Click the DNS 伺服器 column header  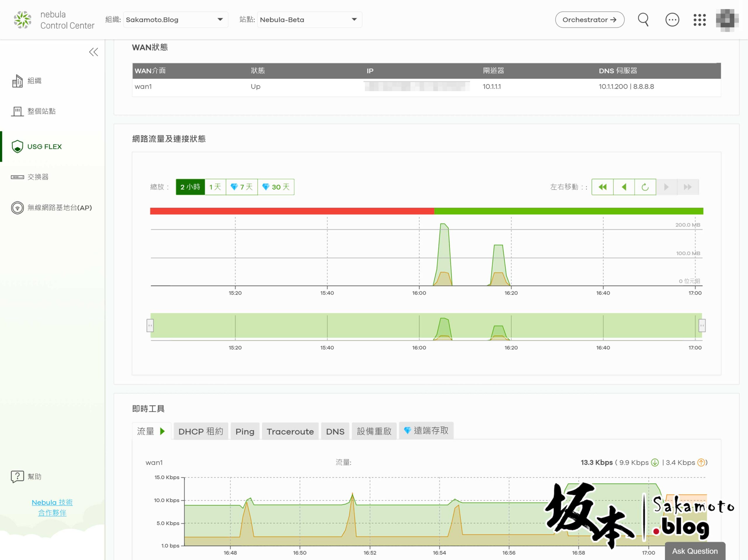[618, 71]
